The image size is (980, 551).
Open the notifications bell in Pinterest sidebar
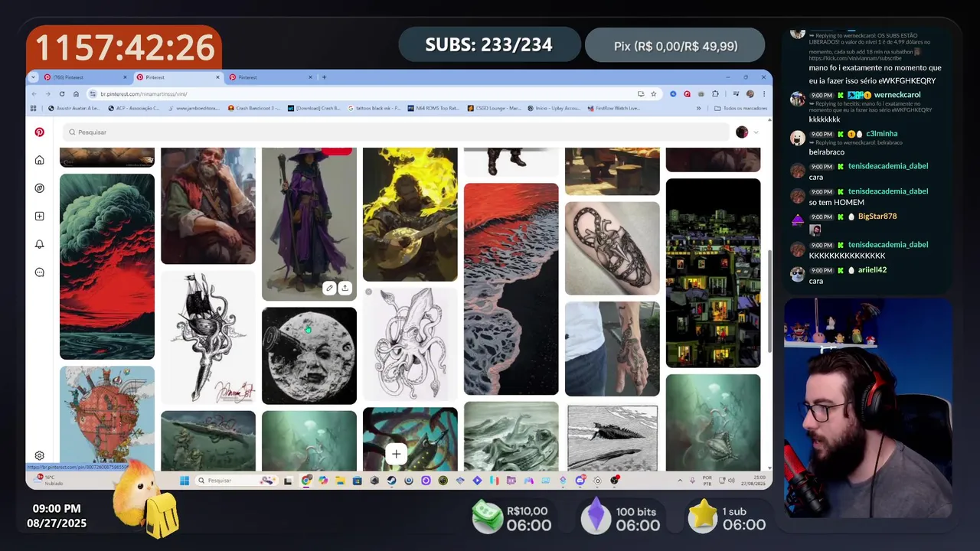tap(40, 244)
